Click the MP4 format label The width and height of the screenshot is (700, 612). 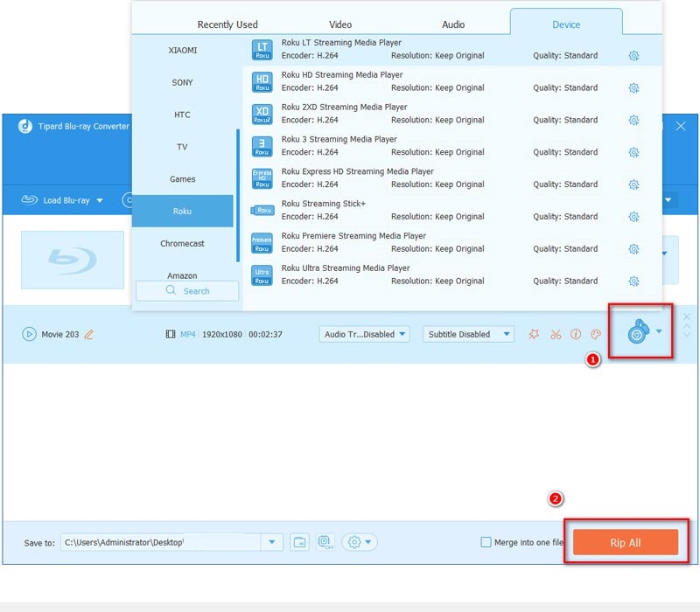[188, 334]
